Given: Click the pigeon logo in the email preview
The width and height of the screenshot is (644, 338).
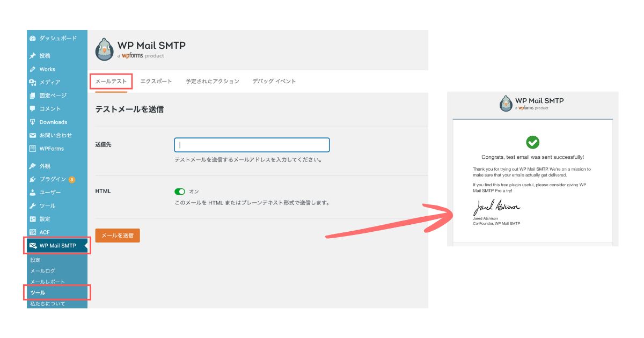Looking at the screenshot, I should [506, 103].
